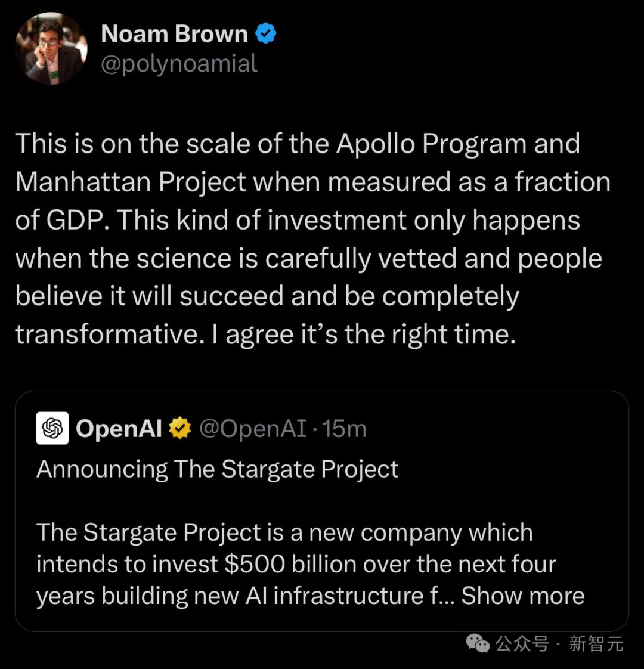Click the Noam Brown display name
Image resolution: width=644 pixels, height=669 pixels.
point(174,33)
